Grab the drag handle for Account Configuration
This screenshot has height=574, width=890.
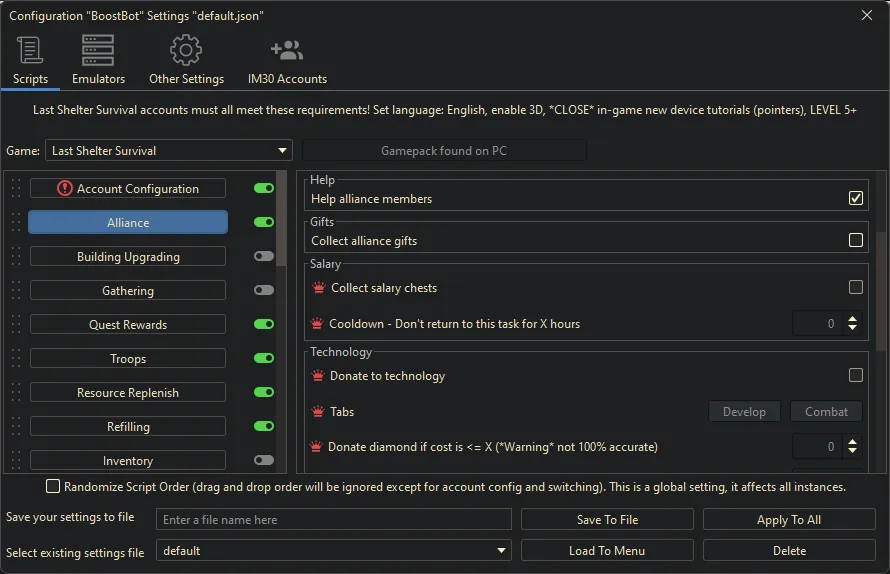(x=16, y=188)
